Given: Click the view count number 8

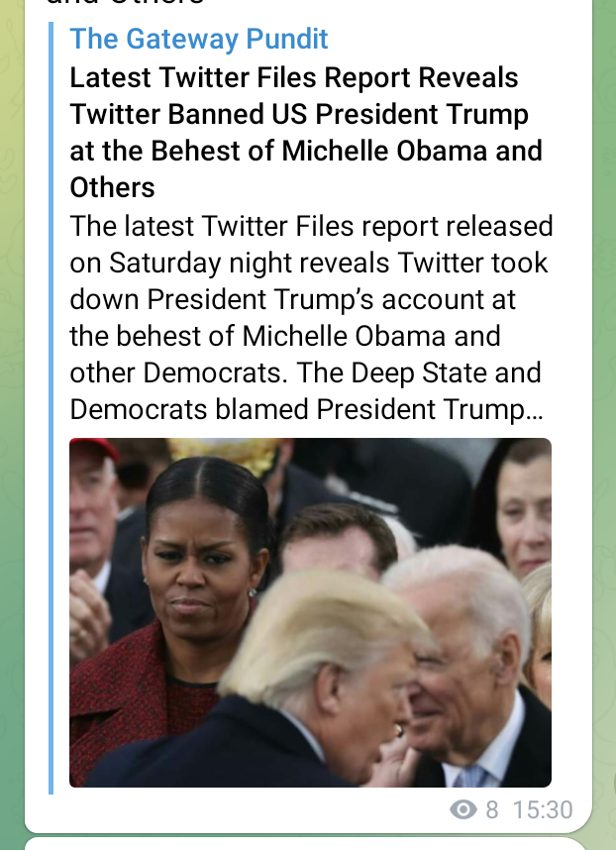Looking at the screenshot, I should click(x=492, y=810).
